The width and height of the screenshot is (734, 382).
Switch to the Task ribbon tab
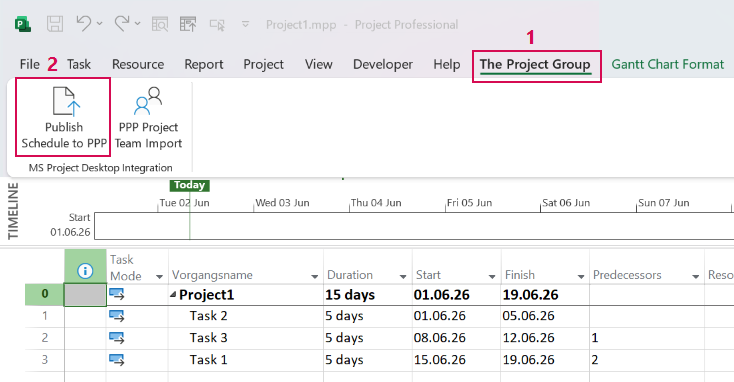pos(79,64)
